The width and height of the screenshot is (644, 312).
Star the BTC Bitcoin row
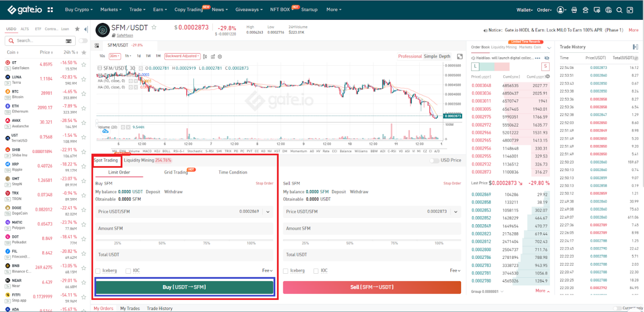(x=84, y=94)
